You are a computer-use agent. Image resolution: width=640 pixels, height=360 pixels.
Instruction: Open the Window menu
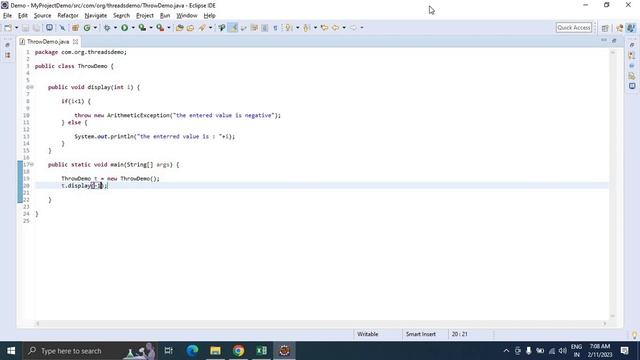(187, 16)
